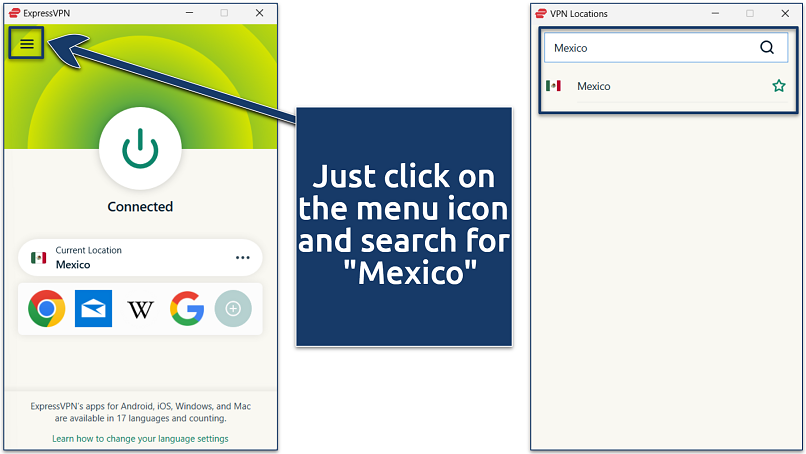
Task: Click Mexico flag in VPN Locations results
Action: 554,86
